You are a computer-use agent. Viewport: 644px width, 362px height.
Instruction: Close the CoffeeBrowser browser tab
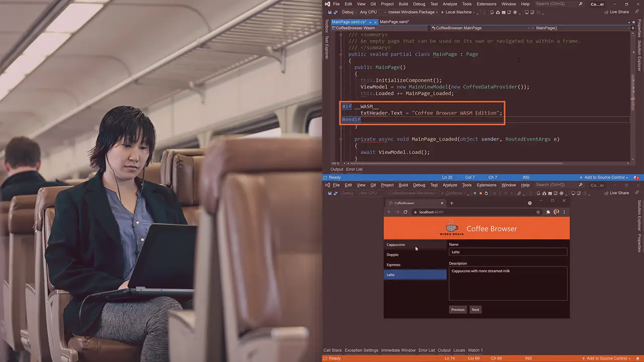442,203
